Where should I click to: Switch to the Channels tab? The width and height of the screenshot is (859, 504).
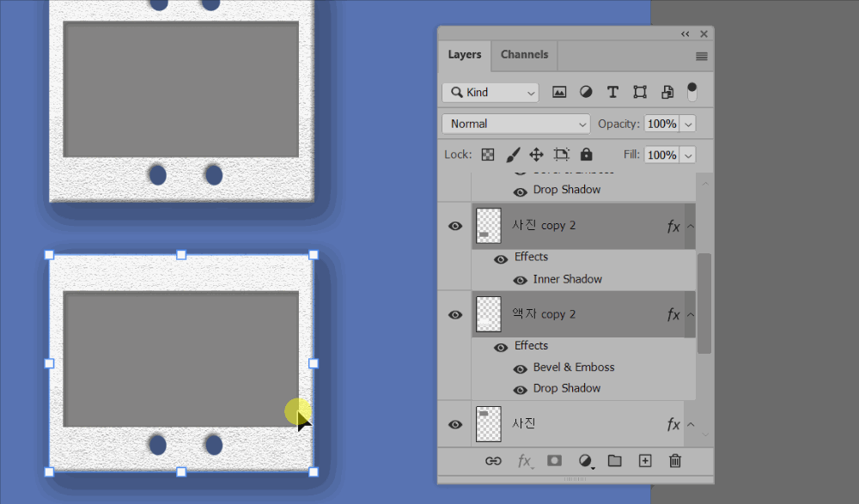pos(524,55)
